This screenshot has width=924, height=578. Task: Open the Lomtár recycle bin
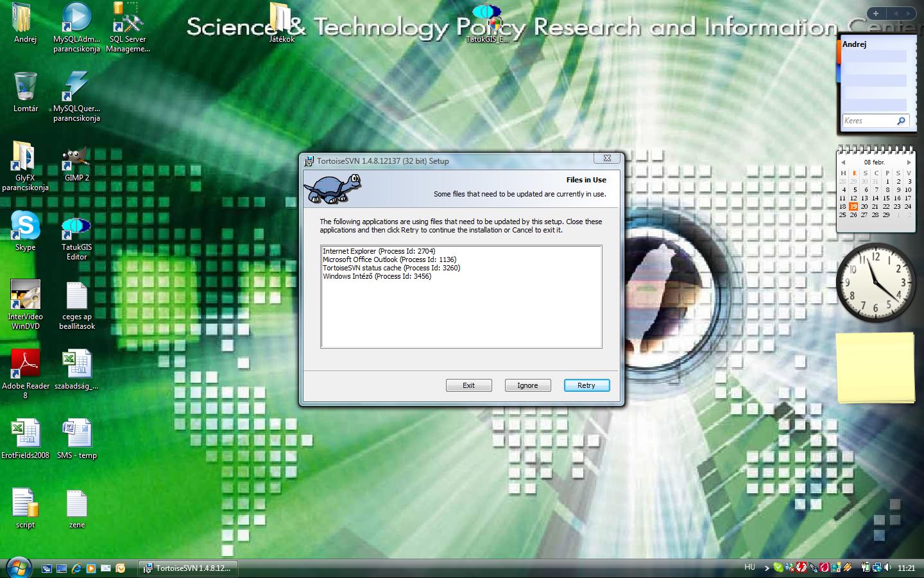click(25, 92)
